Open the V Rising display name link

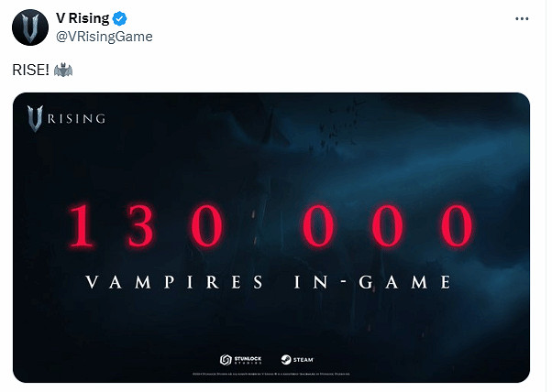click(x=84, y=18)
